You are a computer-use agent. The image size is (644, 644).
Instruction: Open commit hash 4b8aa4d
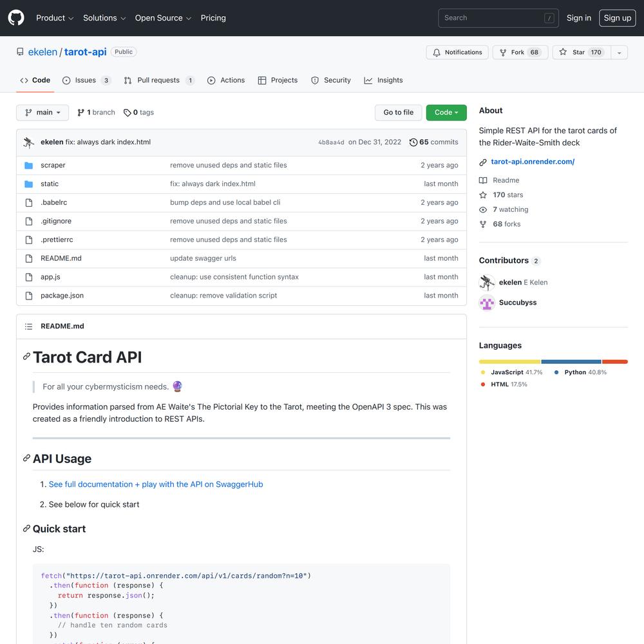(x=331, y=142)
